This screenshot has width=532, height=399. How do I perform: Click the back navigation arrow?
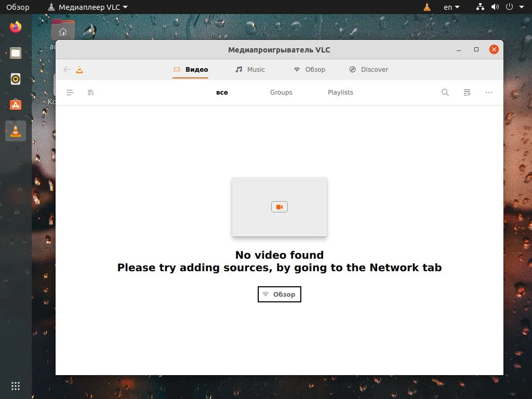click(x=66, y=69)
